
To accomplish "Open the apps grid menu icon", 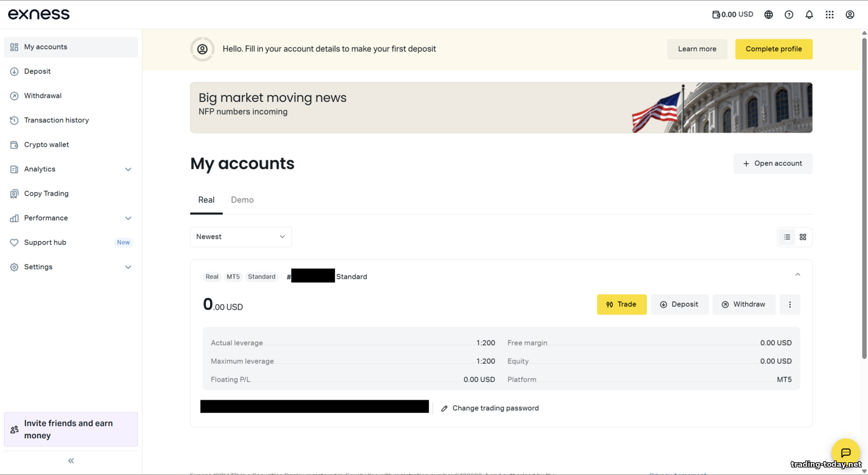I will [829, 14].
